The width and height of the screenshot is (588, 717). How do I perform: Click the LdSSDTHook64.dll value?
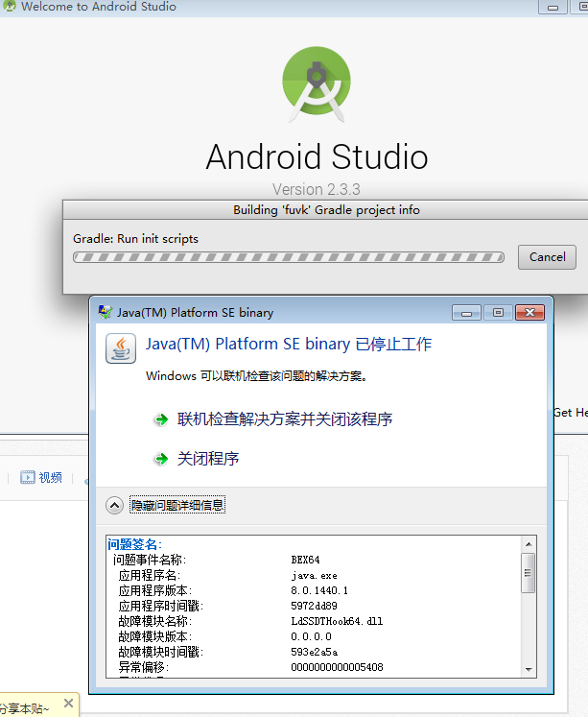(x=337, y=621)
